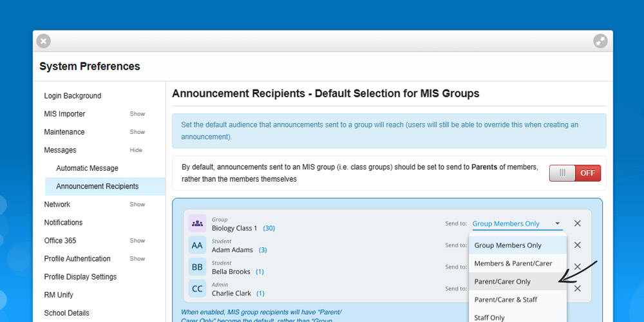Image resolution: width=644 pixels, height=322 pixels.
Task: Click the Charlie Clark name
Action: click(x=232, y=293)
